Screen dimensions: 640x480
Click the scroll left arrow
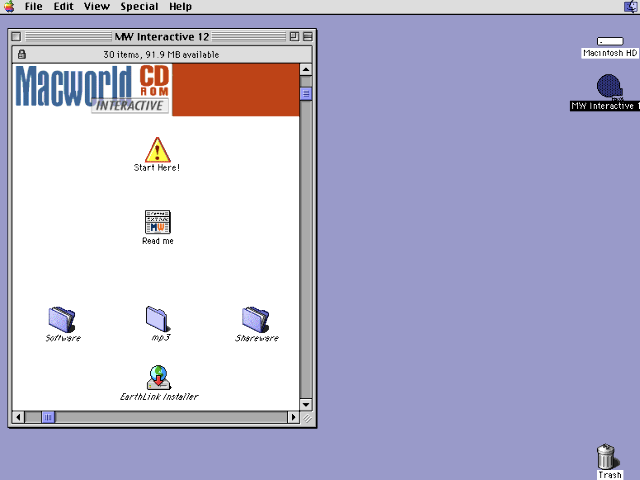tap(18, 417)
